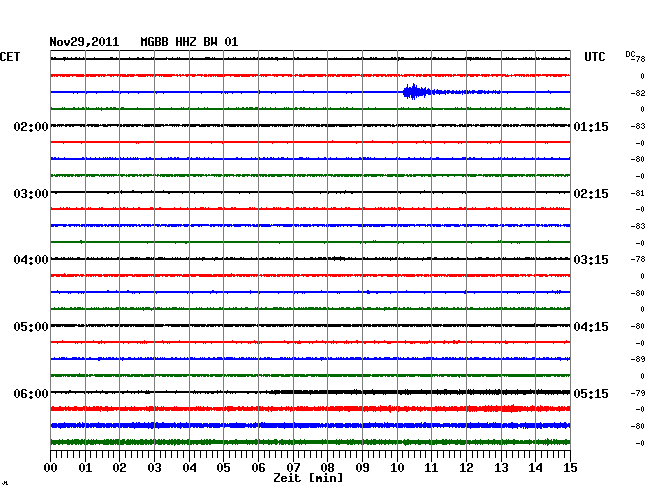650x494 pixels.
Task: Click minute tick label 02 on axis
Action: [119, 467]
